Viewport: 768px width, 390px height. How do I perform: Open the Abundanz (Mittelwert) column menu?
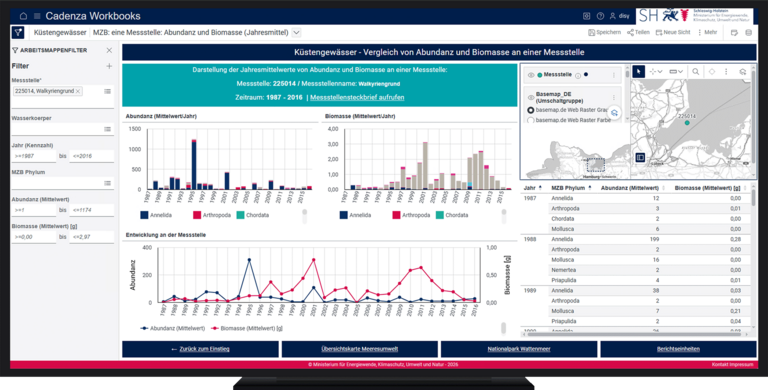point(663,188)
